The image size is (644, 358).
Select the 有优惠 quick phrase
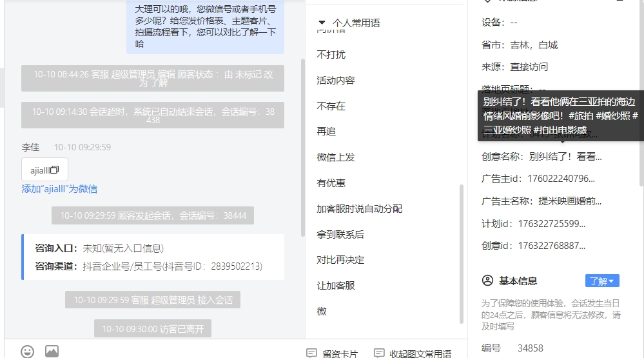tap(331, 183)
